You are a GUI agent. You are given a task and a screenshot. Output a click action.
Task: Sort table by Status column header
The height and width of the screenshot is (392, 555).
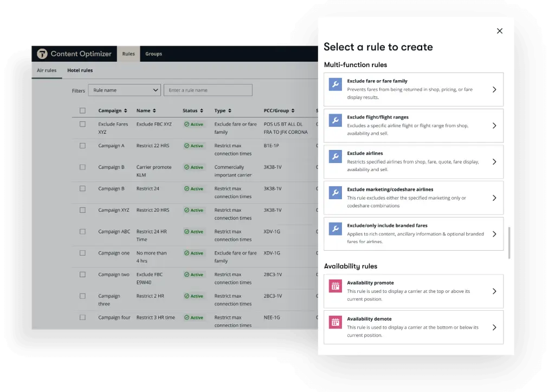click(x=192, y=111)
